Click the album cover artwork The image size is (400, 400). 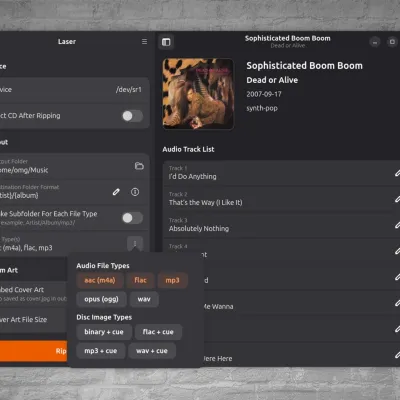(198, 94)
